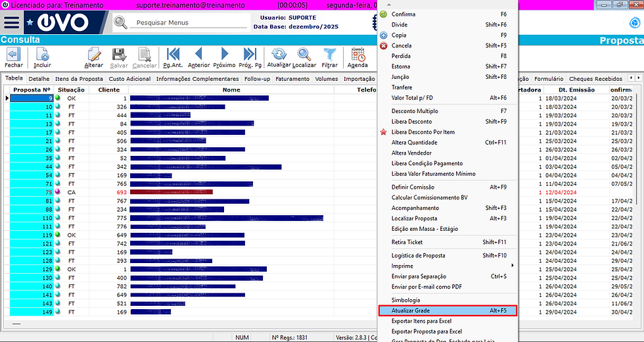Screen dimensions: 644x342
Task: Choose Atualizar Grade in the menu
Action: [448, 310]
